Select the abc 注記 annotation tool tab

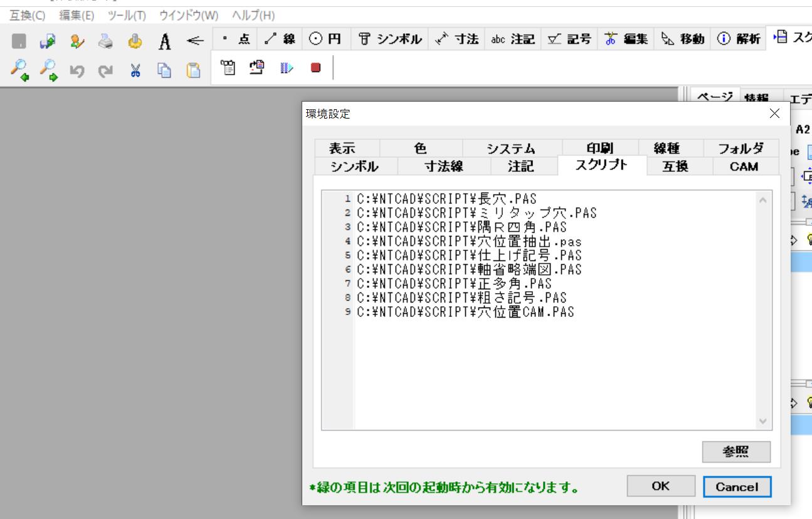(x=513, y=40)
